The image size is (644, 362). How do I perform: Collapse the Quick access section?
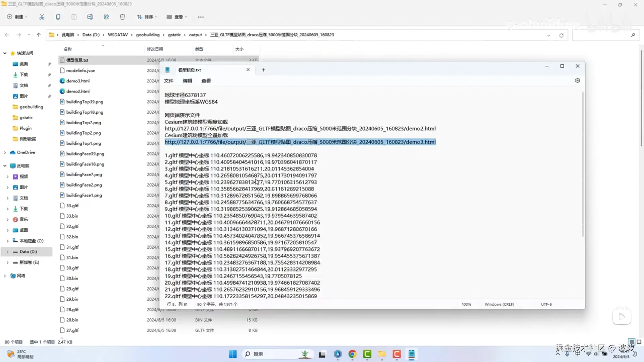[x=5, y=53]
